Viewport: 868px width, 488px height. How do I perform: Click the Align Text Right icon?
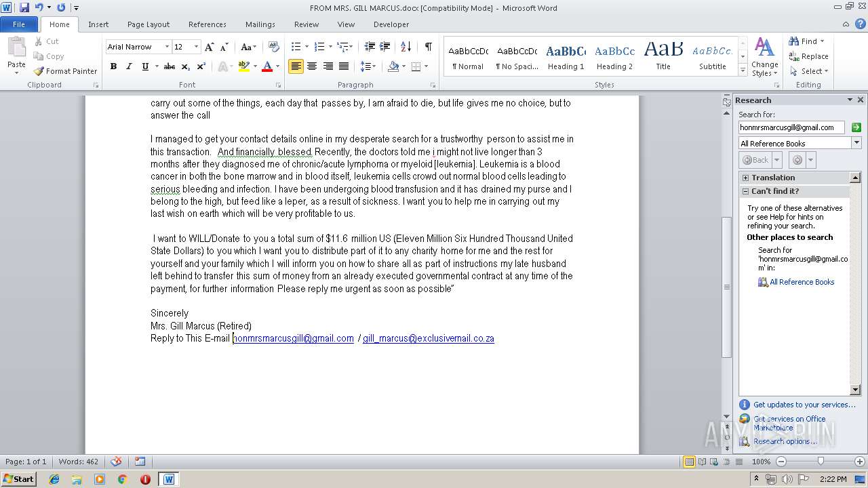pos(328,66)
